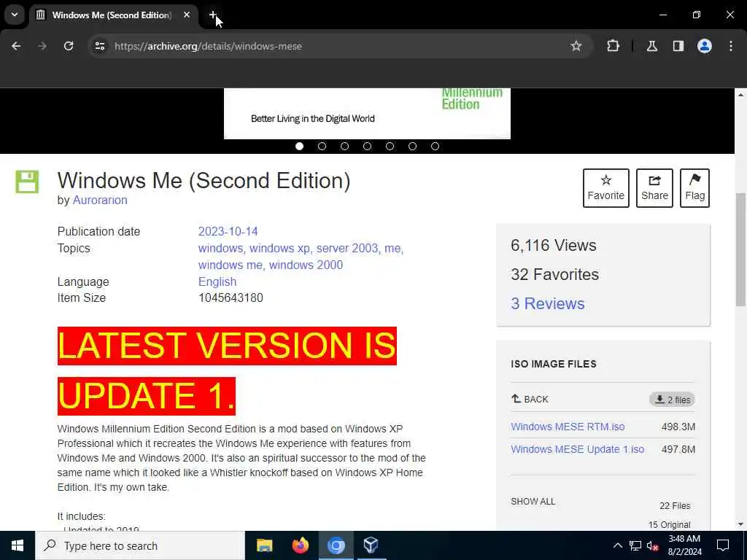The height and width of the screenshot is (560, 747).
Task: Open the 'windows xp' topic link
Action: tap(279, 248)
